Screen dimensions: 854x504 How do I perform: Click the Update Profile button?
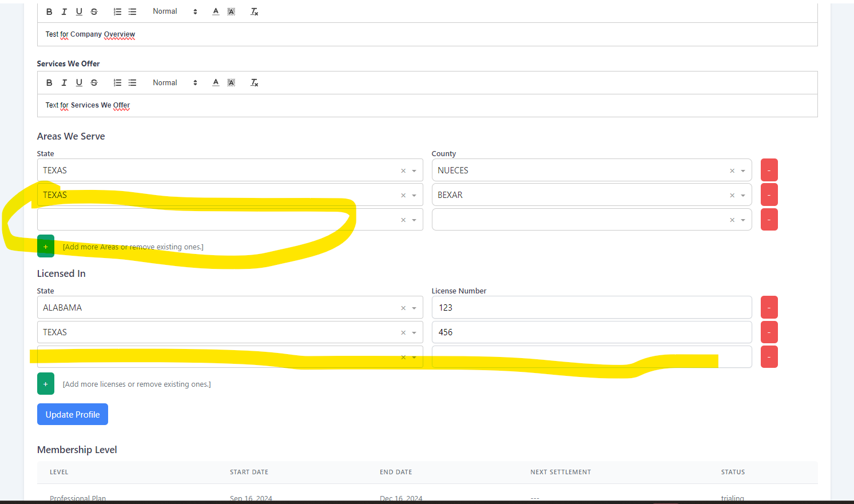coord(73,414)
